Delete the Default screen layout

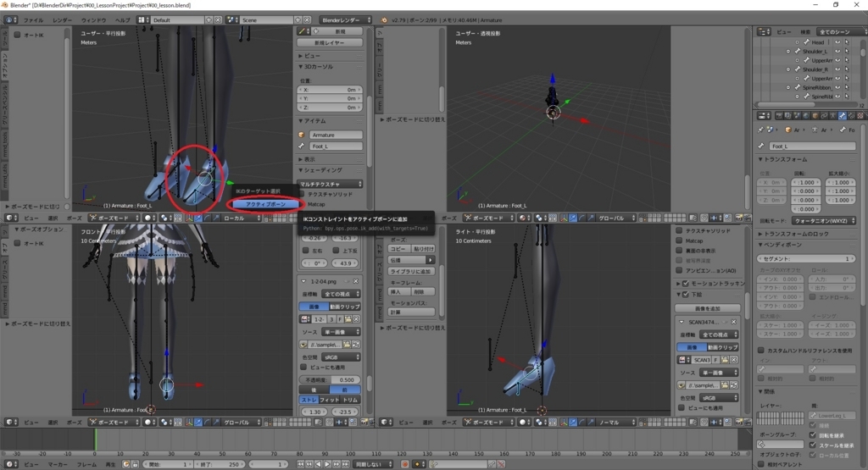coord(218,20)
